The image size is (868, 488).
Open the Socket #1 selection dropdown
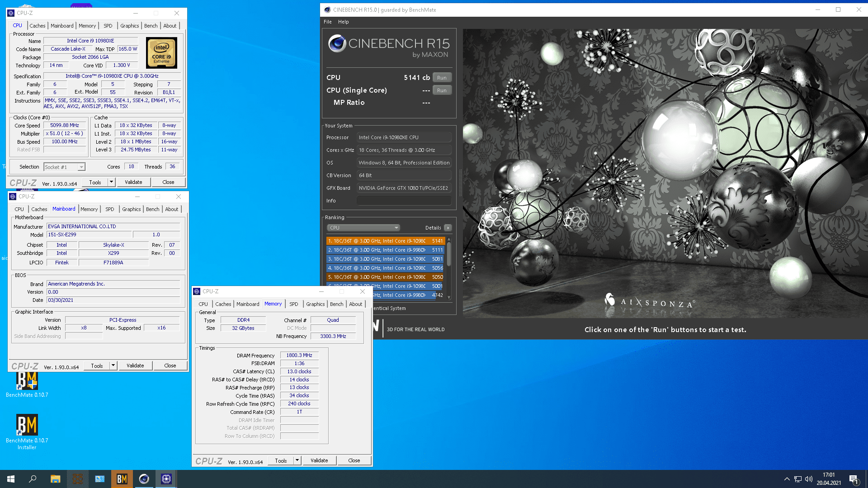click(x=81, y=167)
